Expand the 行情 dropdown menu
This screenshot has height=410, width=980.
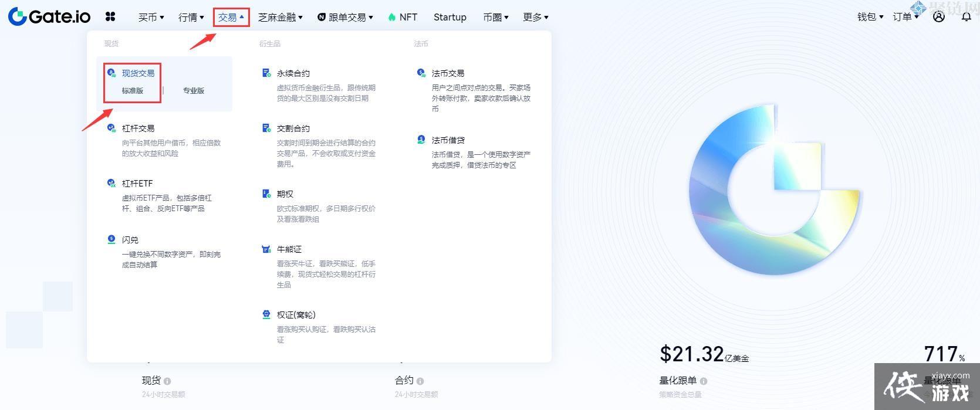click(191, 17)
